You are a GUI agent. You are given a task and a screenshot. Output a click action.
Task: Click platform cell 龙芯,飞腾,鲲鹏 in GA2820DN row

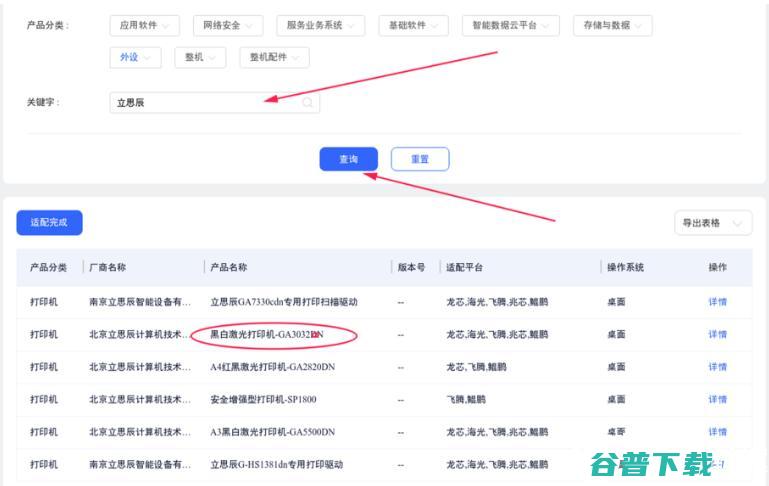pos(476,367)
